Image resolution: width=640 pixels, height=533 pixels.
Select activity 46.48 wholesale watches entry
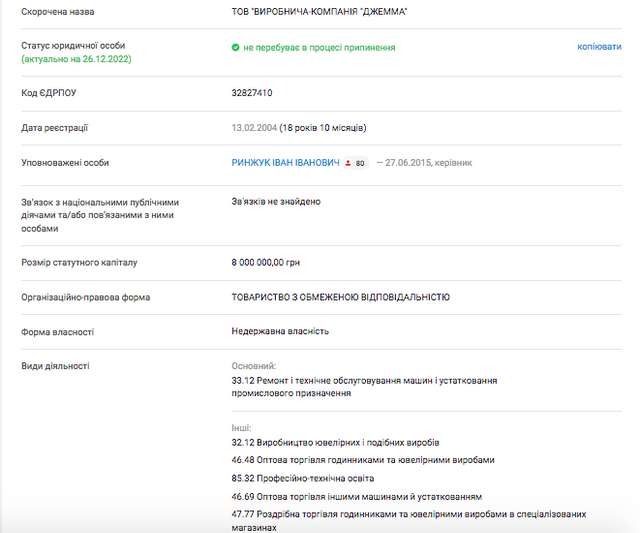[362, 460]
